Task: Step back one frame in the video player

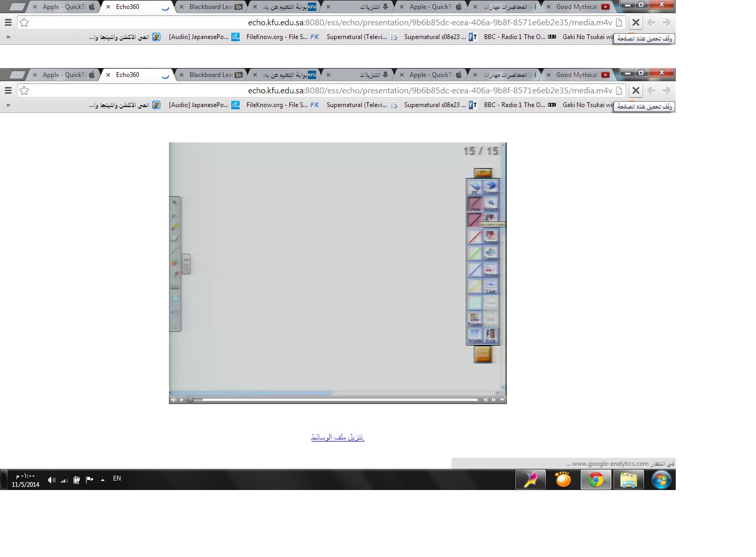Action: tap(486, 400)
